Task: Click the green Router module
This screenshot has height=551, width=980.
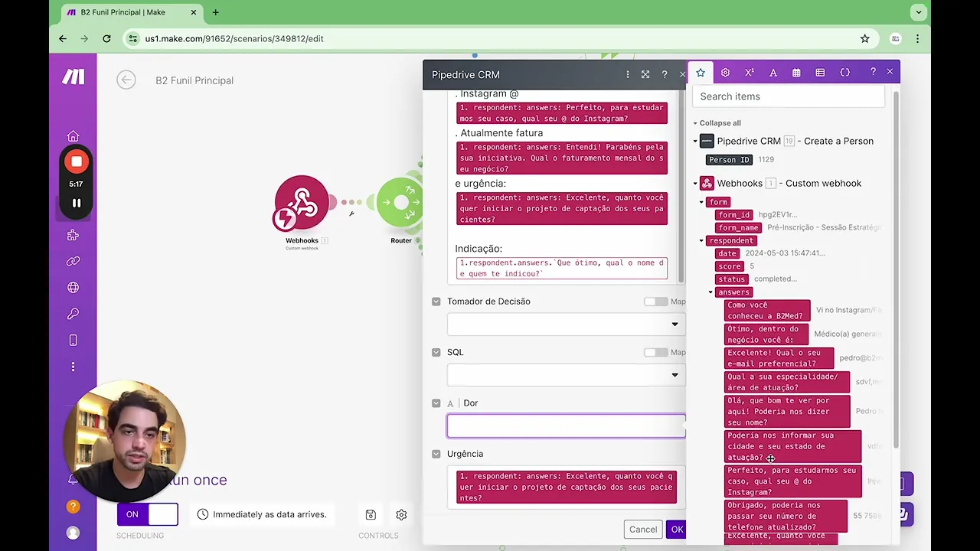Action: (x=400, y=203)
